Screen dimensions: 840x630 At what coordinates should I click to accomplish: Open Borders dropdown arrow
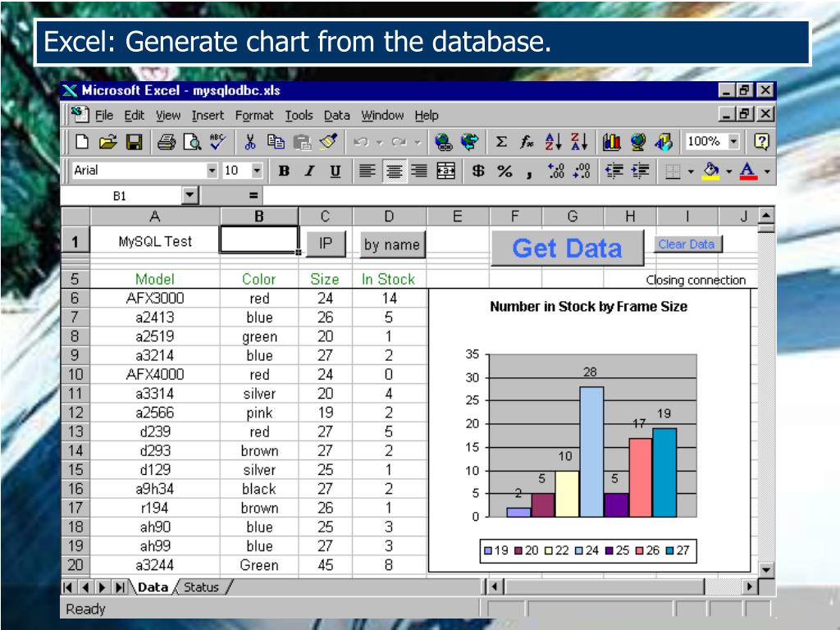691,171
